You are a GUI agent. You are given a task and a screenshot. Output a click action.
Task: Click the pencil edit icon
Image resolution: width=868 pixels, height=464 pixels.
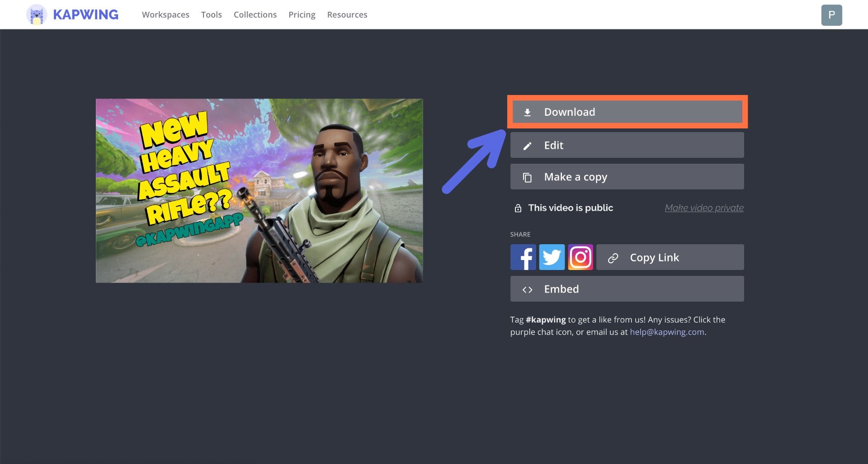[x=527, y=146]
